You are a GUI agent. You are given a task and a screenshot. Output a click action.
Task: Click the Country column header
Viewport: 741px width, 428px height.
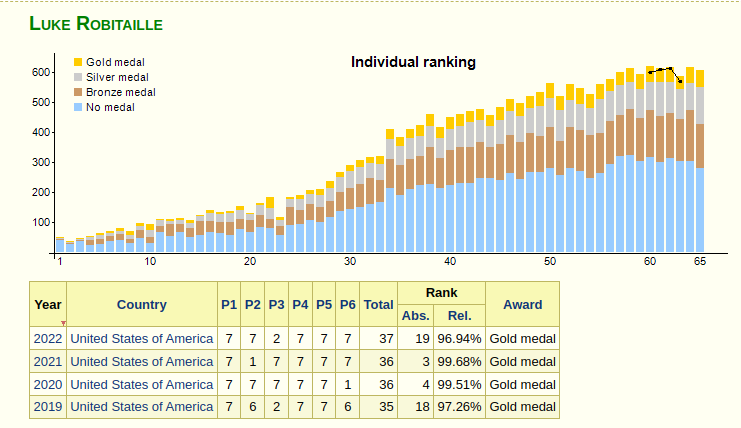coord(142,305)
